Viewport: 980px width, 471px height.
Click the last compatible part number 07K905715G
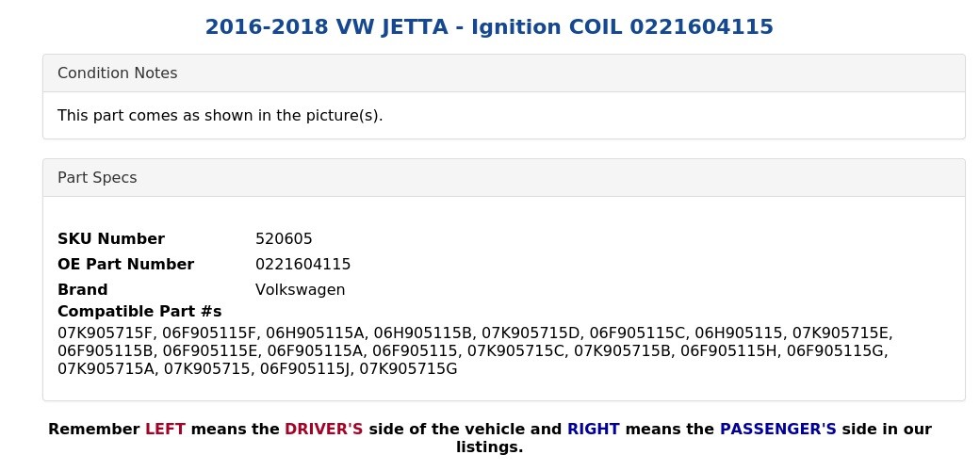[x=408, y=369]
